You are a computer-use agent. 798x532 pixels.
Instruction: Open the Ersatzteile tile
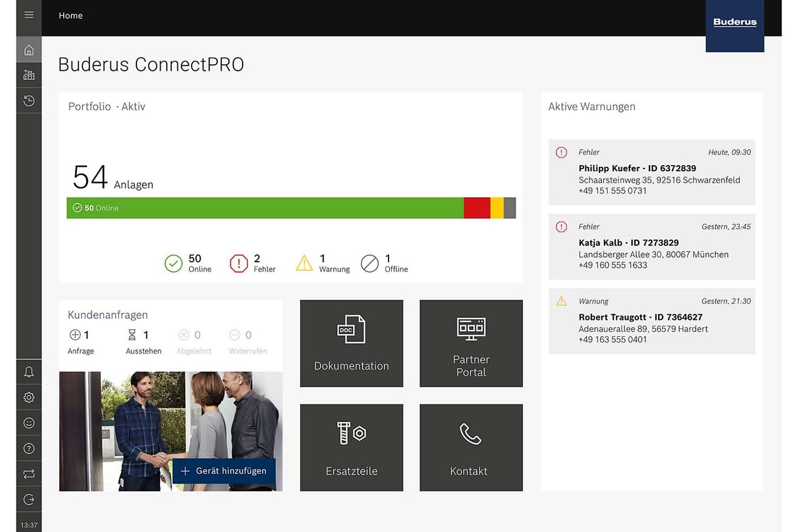(351, 447)
